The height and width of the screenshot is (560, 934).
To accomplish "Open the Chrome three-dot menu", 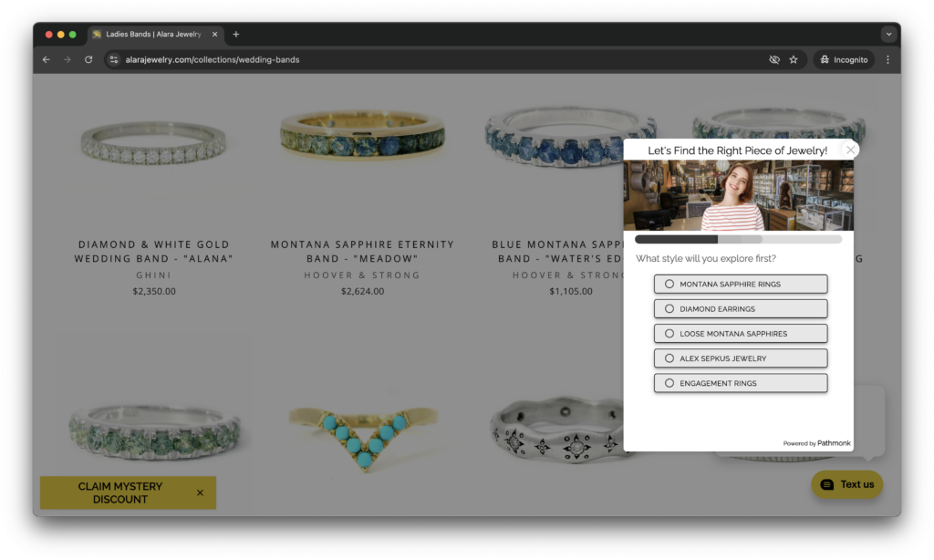I will (887, 59).
